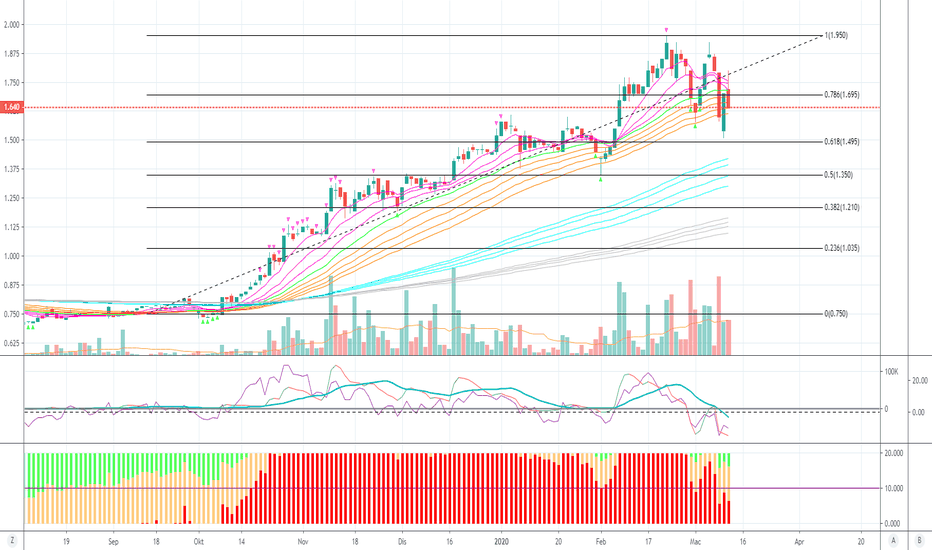
Task: Click the 2020 label on the time axis
Action: click(502, 542)
